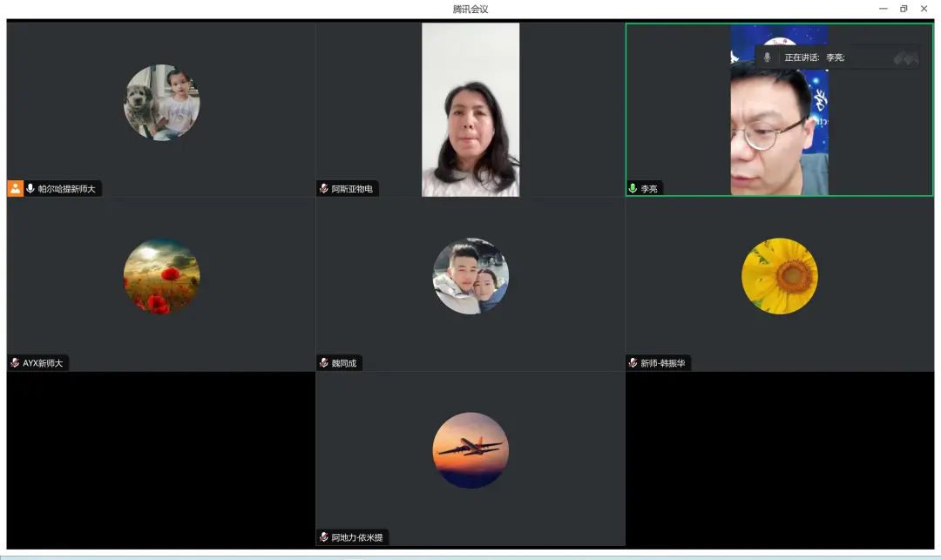
Task: Select the sunflower avatar of 新师-韩振华
Action: [x=780, y=276]
